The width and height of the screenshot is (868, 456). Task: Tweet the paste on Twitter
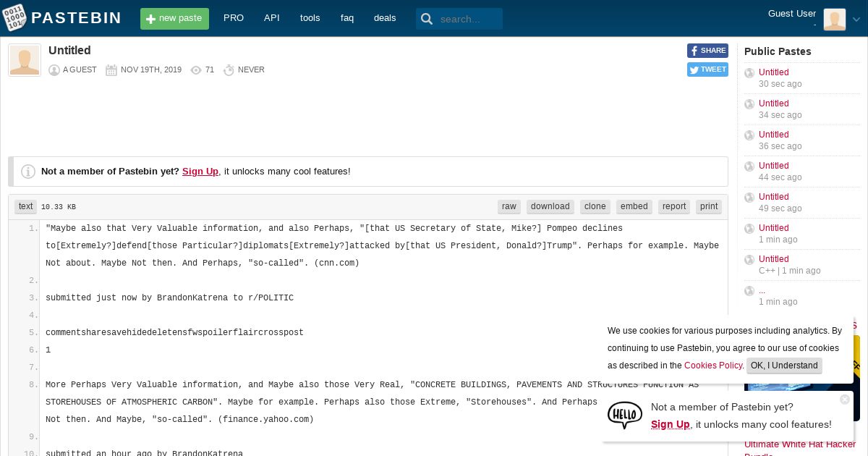(x=707, y=69)
